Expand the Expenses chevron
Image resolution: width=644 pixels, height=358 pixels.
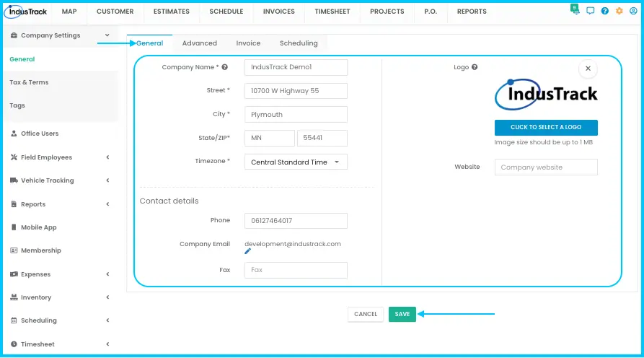coord(107,274)
